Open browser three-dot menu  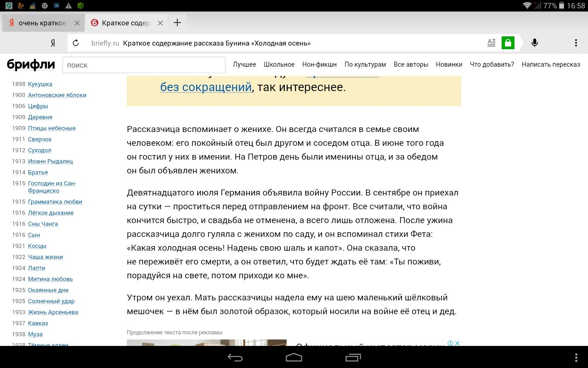(x=576, y=43)
